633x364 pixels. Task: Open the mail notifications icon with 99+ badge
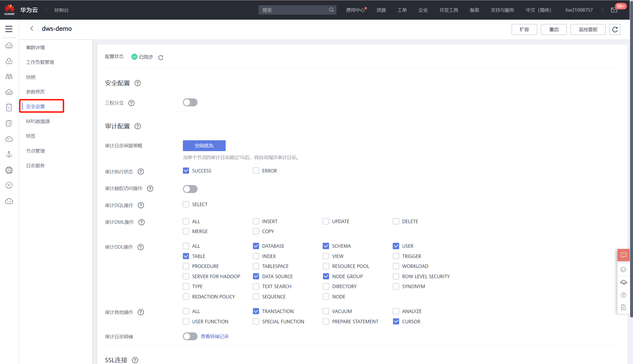[614, 10]
